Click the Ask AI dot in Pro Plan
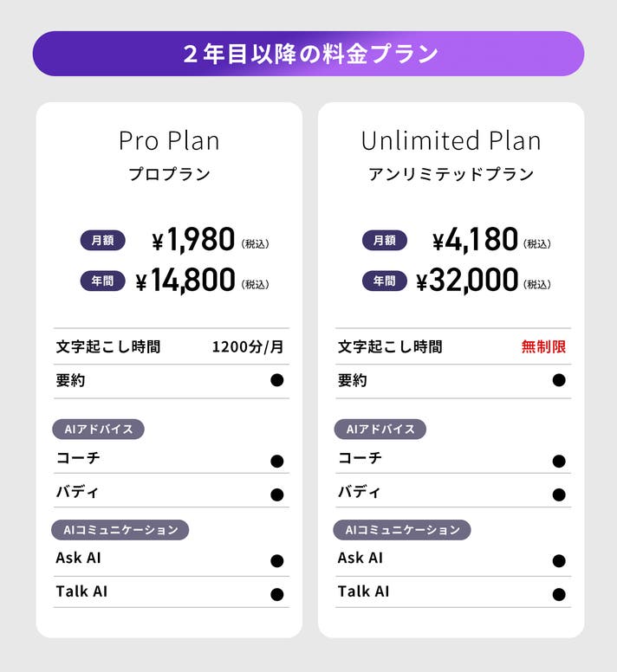 tap(277, 560)
